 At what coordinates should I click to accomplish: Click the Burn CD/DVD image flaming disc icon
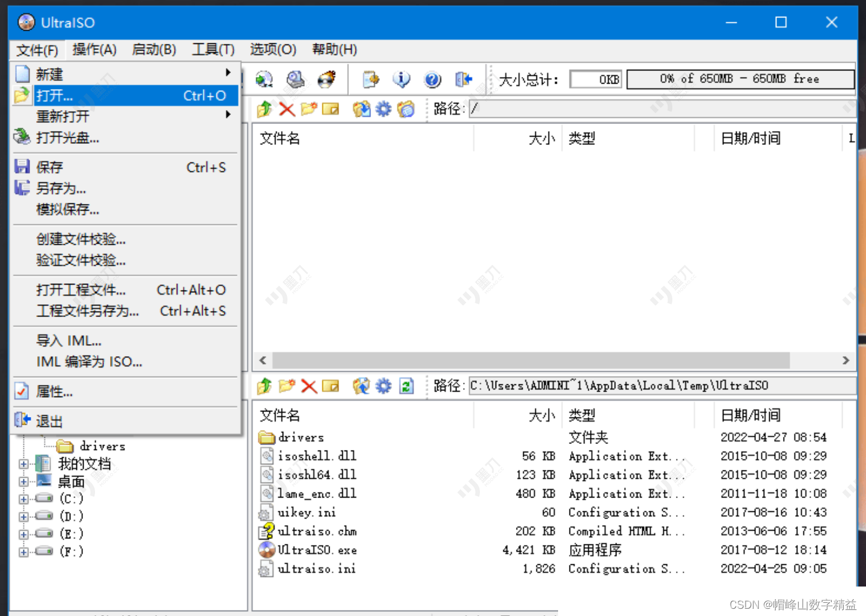(x=327, y=79)
